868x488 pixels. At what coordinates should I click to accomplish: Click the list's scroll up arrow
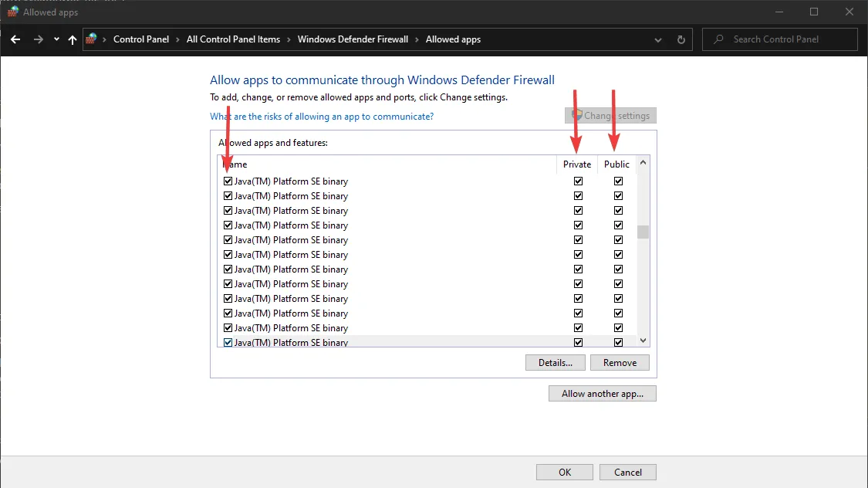coord(643,162)
